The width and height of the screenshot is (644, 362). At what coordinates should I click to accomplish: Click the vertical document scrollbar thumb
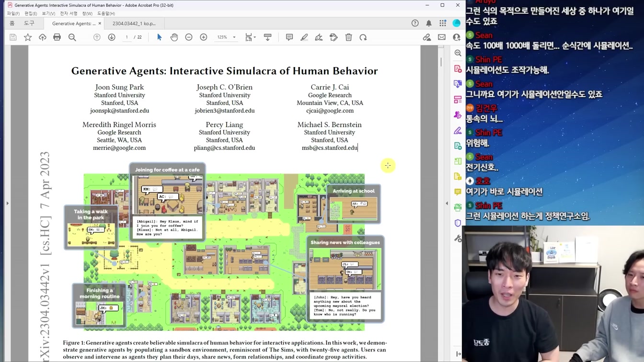(441, 62)
